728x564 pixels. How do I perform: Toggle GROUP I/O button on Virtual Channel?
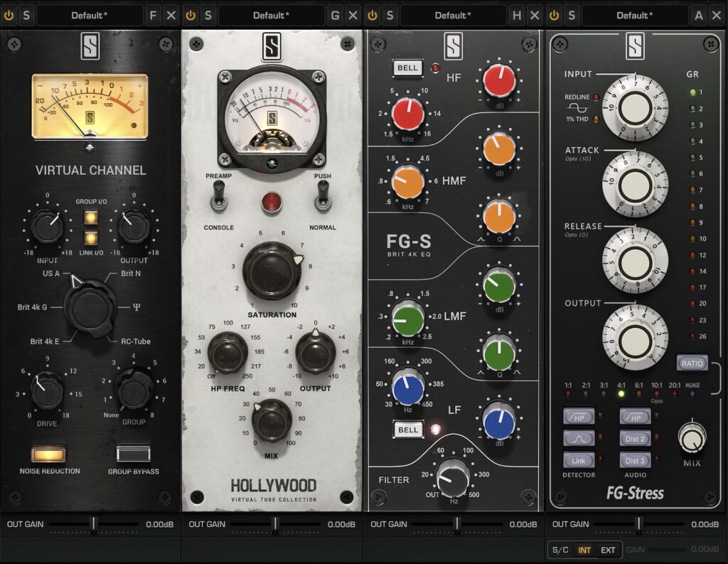(x=91, y=218)
